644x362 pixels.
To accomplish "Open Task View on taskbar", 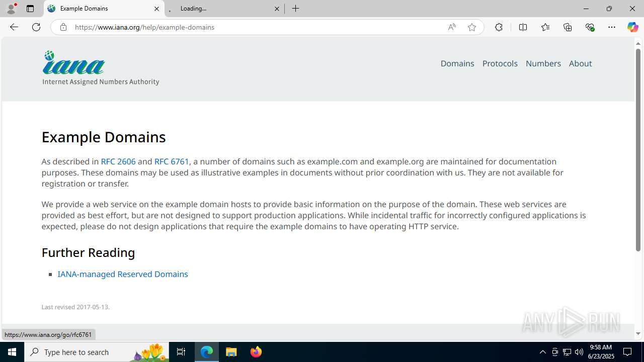I will (x=181, y=352).
